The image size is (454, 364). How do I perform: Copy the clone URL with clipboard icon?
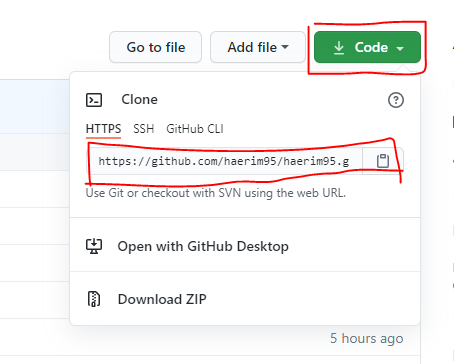383,161
